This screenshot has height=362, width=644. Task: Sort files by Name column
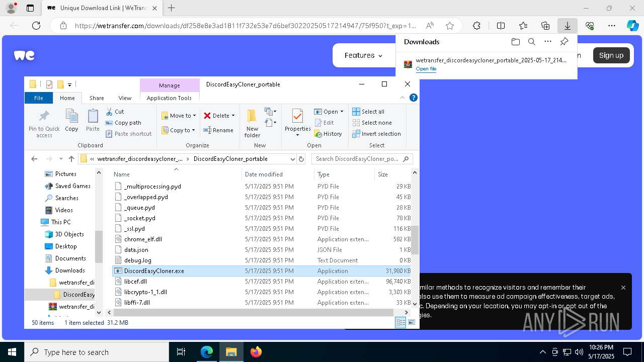176,174
